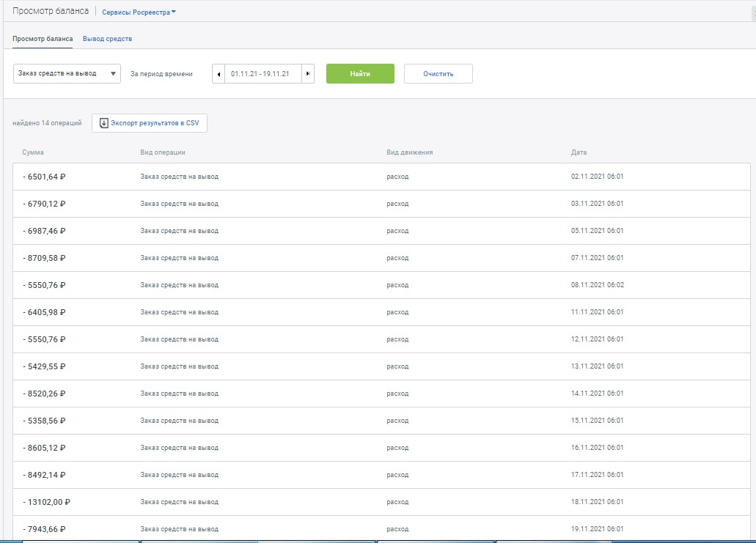Screen dimensions: 756x543
Task: Click the 7943,66 ₽ transaction row
Action: (381, 528)
